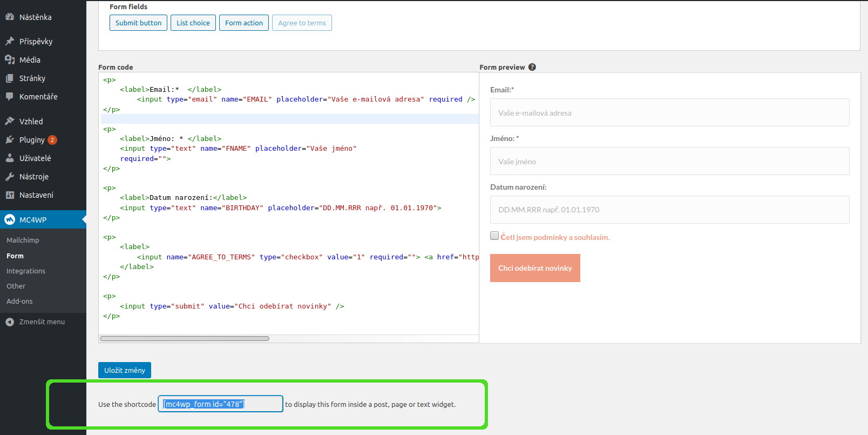Open Pluginy menu item

[x=43, y=139]
